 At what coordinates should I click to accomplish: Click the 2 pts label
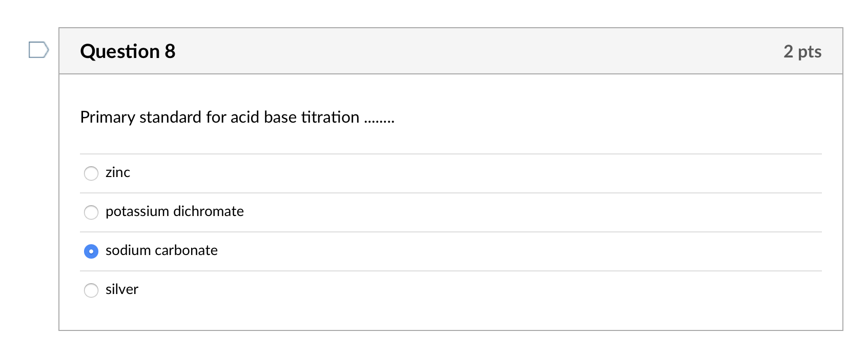[802, 51]
